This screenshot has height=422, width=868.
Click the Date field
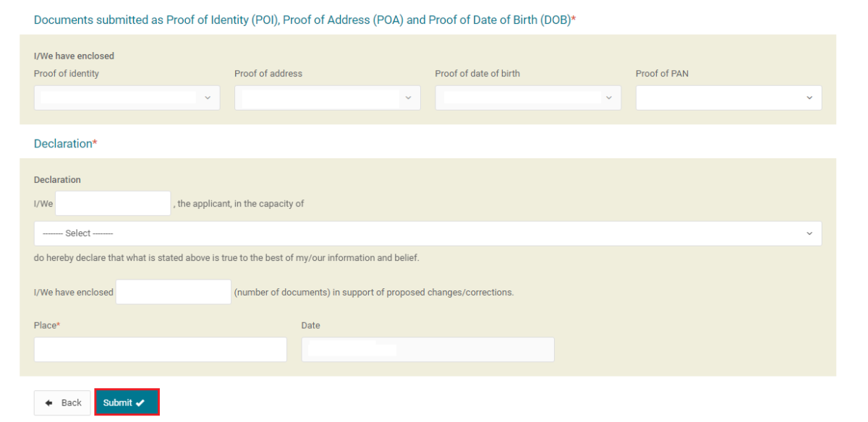[x=427, y=349]
